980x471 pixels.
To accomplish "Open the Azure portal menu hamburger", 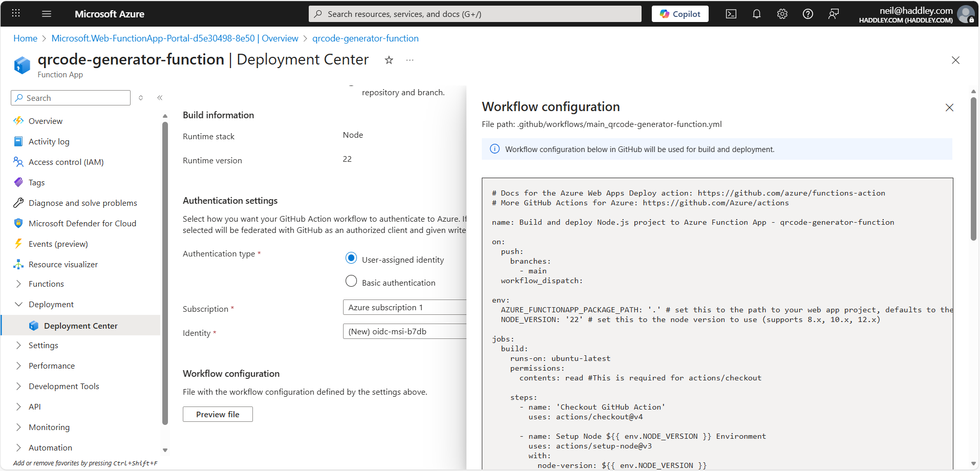I will pos(47,14).
